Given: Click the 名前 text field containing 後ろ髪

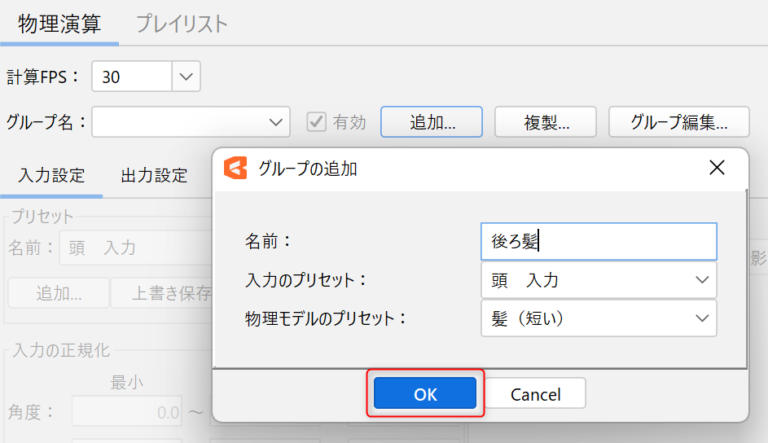Looking at the screenshot, I should (597, 241).
